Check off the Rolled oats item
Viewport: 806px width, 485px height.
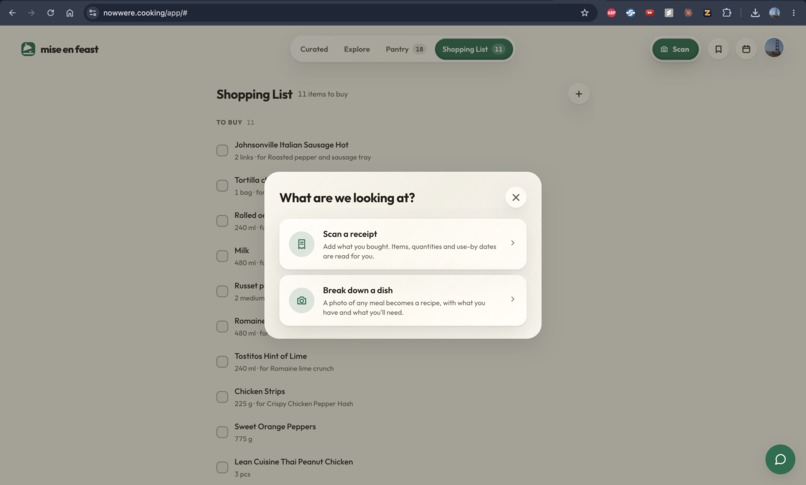click(222, 221)
